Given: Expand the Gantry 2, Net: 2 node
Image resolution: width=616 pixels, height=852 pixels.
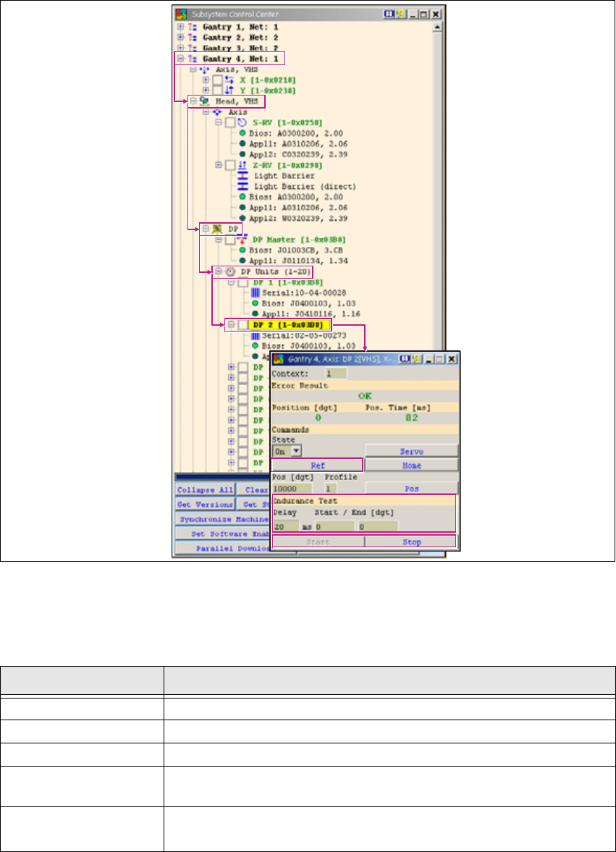Looking at the screenshot, I should point(181,37).
